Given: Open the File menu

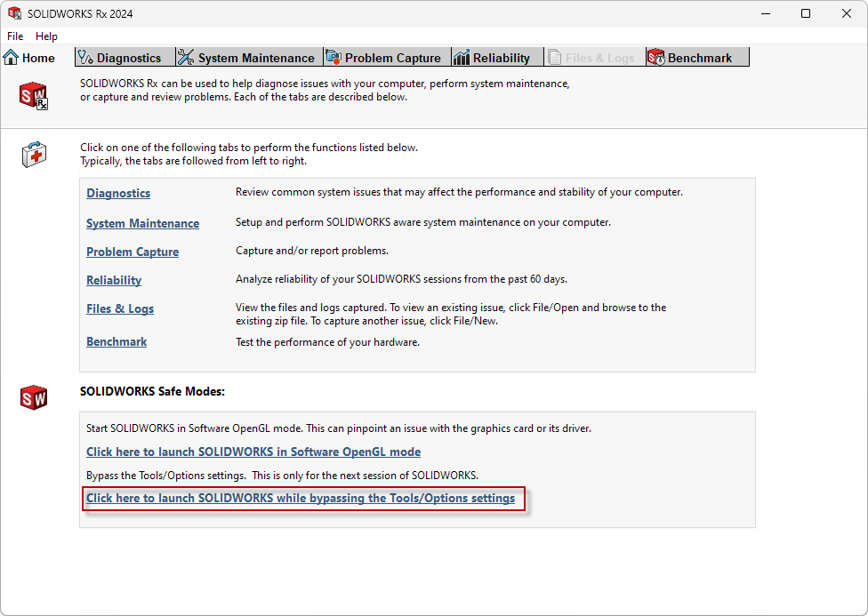Looking at the screenshot, I should click(14, 36).
